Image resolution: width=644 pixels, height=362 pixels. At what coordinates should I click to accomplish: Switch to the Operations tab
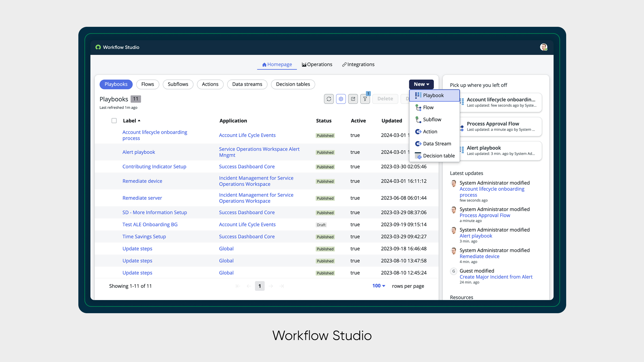pos(317,64)
